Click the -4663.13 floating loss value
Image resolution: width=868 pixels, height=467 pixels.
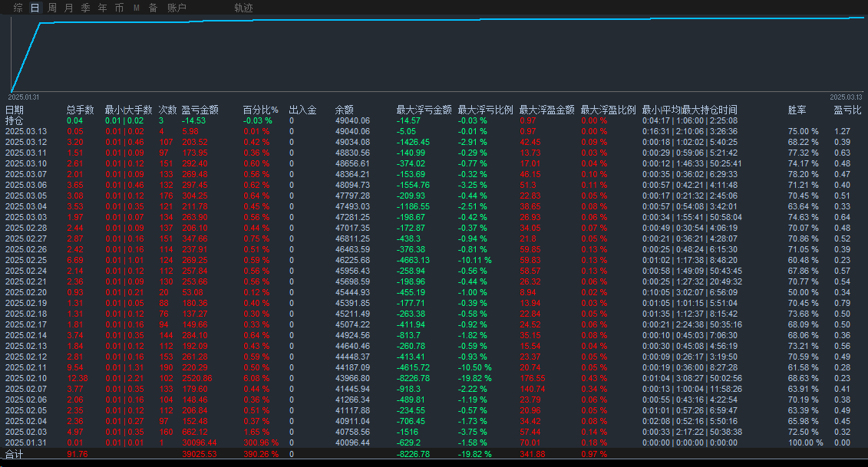[414, 260]
